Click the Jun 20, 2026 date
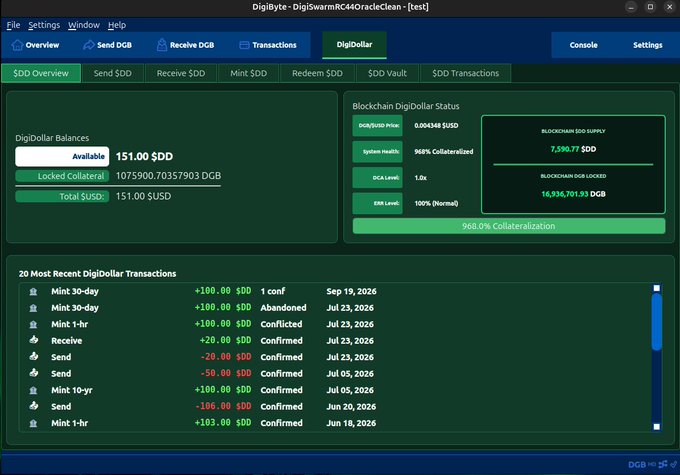Viewport: 680px width, 475px height. [x=351, y=407]
